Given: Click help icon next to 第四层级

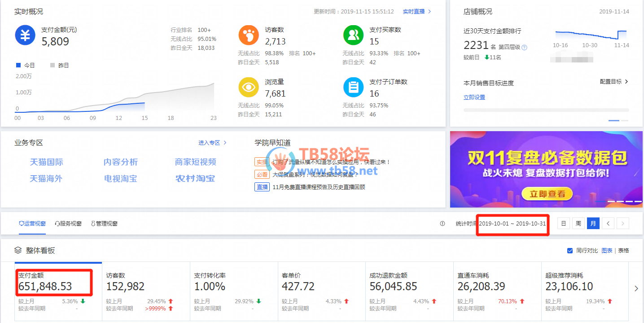Looking at the screenshot, I should 524,47.
